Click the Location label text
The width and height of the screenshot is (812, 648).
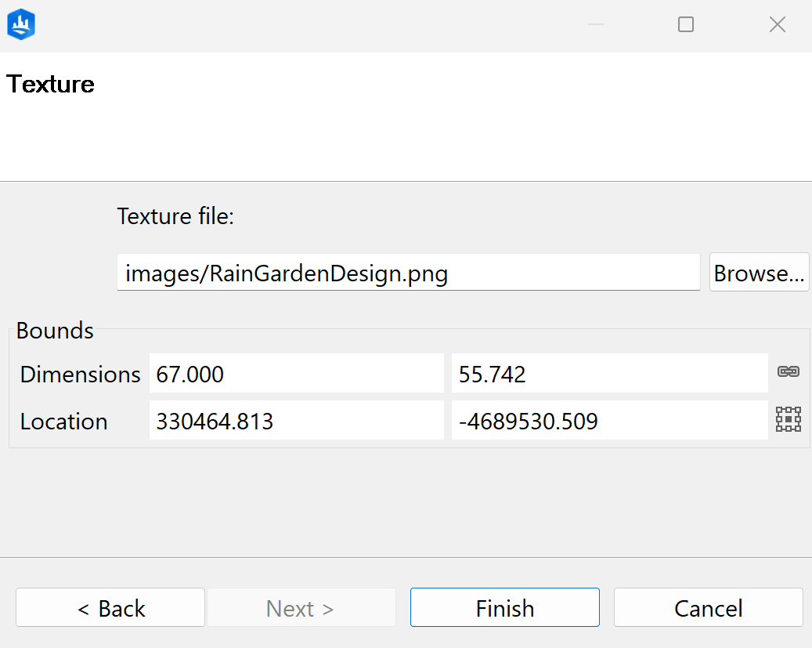point(63,421)
